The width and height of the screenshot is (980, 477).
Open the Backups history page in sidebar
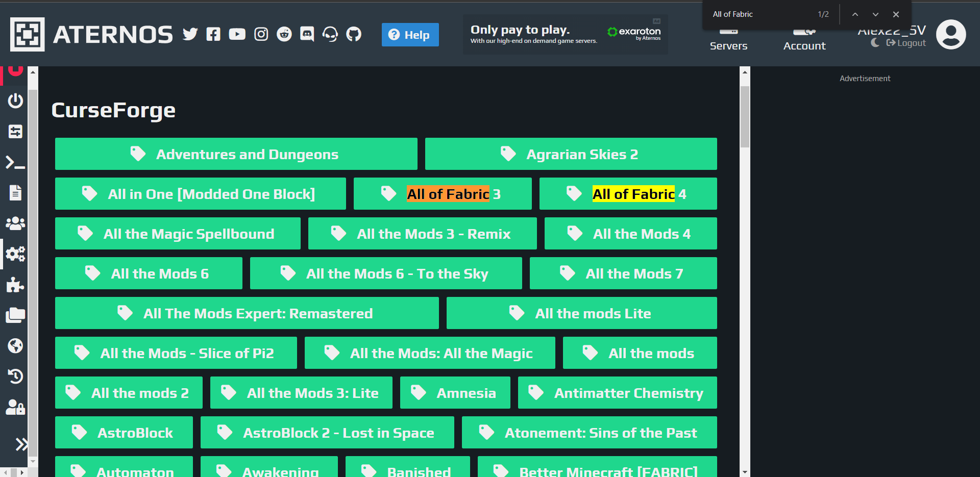15,376
